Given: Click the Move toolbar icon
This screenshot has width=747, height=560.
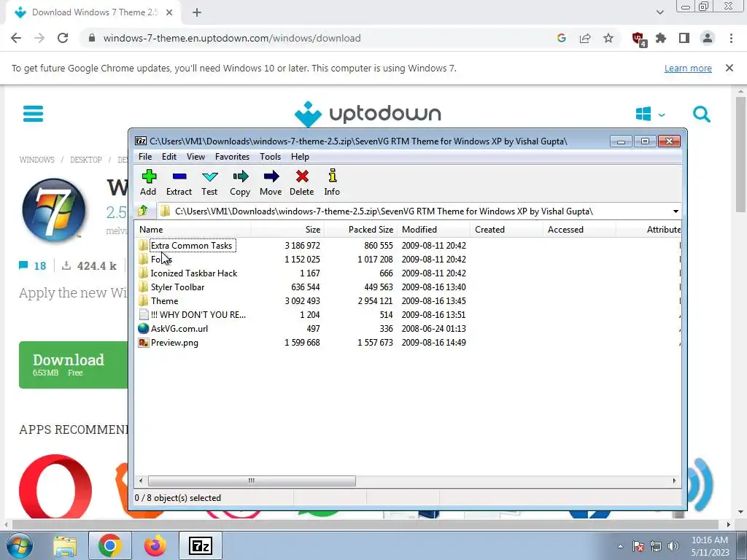Looking at the screenshot, I should click(x=271, y=182).
